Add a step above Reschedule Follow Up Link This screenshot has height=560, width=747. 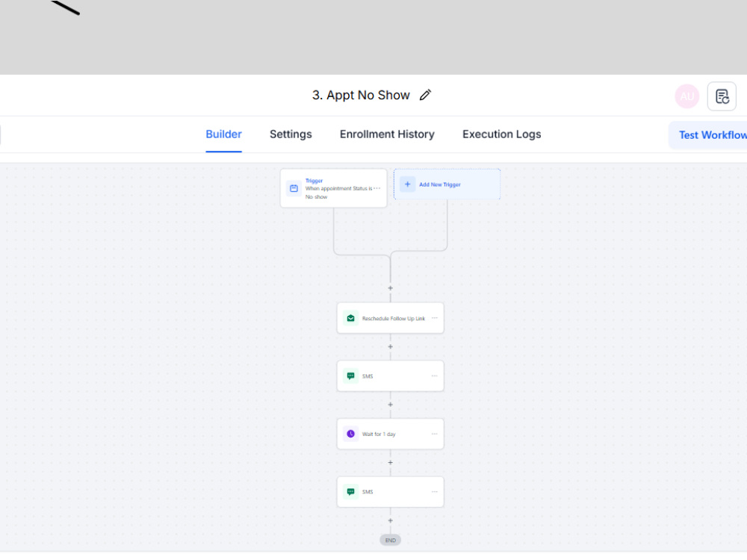point(390,288)
